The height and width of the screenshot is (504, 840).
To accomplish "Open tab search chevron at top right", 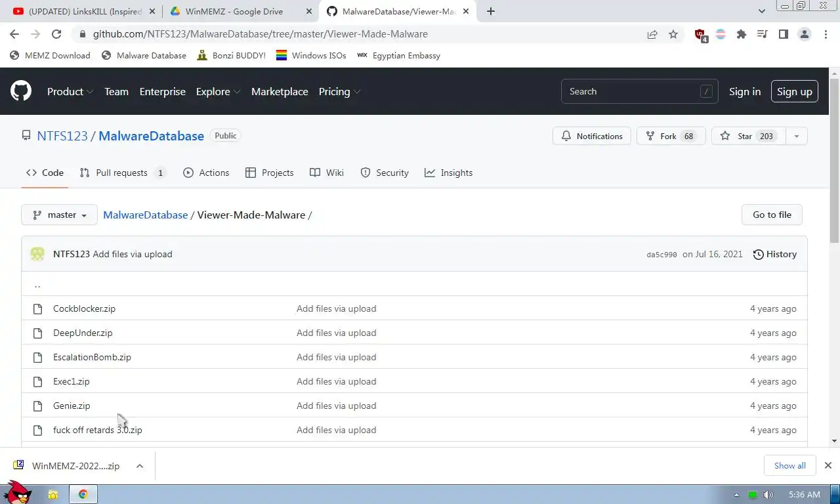I will tap(761, 11).
